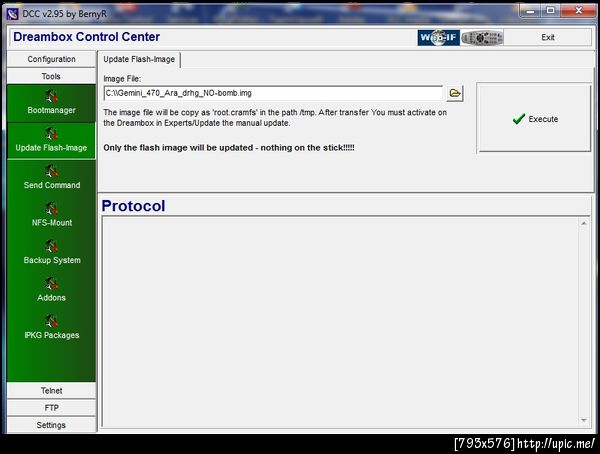The width and height of the screenshot is (600, 454).
Task: Browse for image file with folder icon
Action: tap(455, 93)
